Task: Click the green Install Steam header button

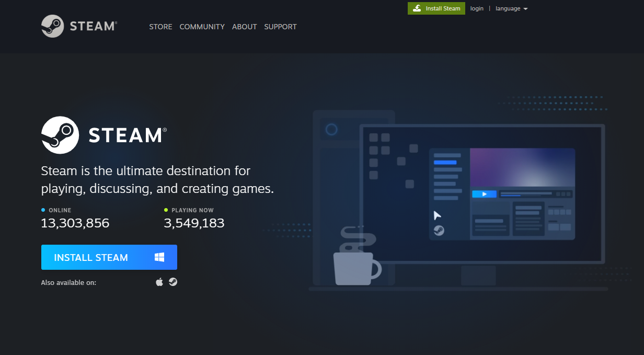Action: pyautogui.click(x=436, y=8)
